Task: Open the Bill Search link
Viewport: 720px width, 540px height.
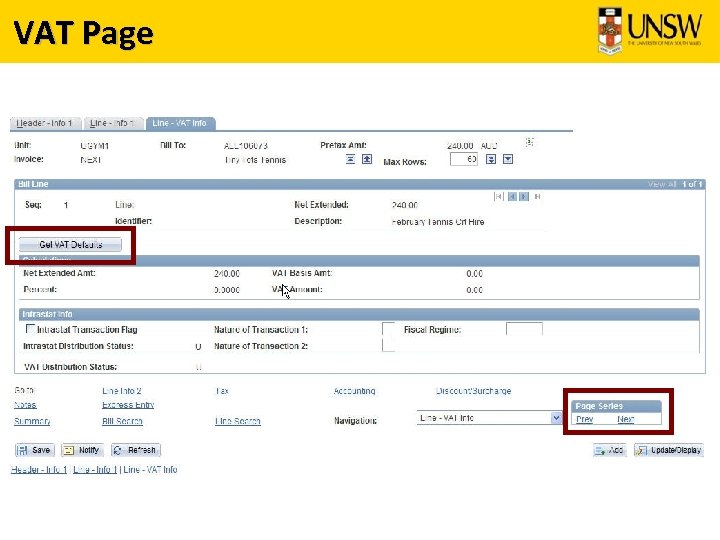Action: (122, 421)
